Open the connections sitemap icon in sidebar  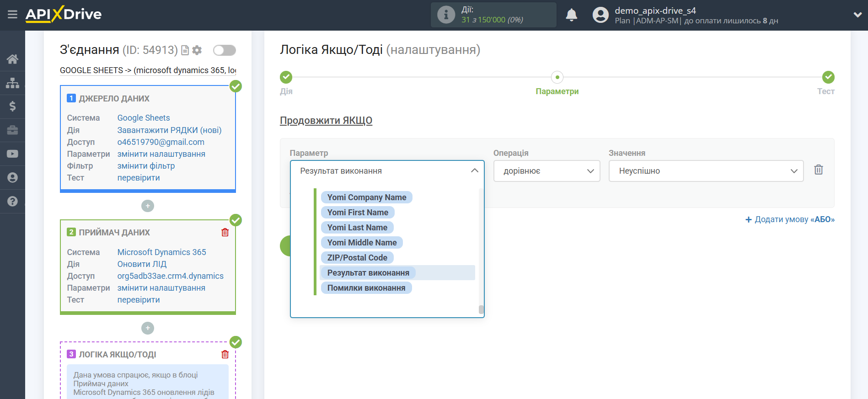pyautogui.click(x=12, y=83)
